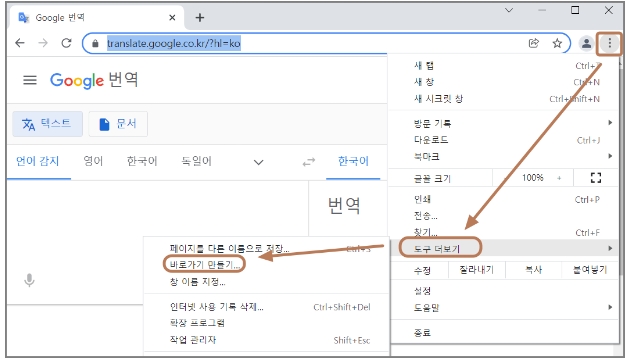The image size is (628, 360).
Task: Bookmark this page with star icon
Action: click(557, 43)
